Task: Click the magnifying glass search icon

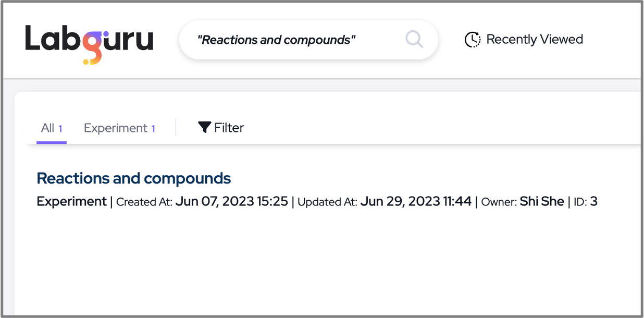Action: tap(414, 39)
